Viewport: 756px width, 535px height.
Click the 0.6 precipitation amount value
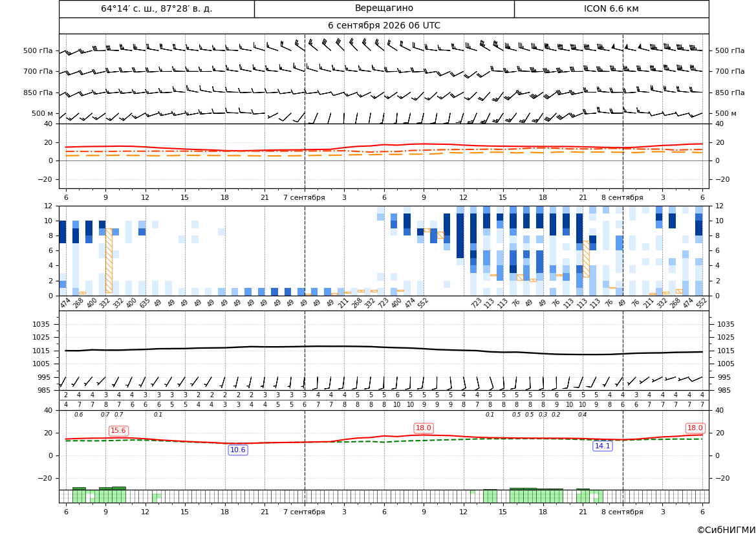pyautogui.click(x=79, y=415)
